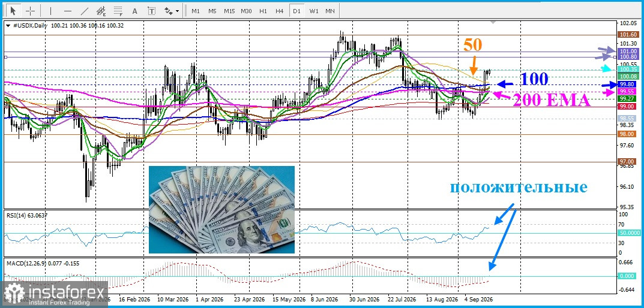
Task: Click the 99.80 price level label
Action: pos(627,84)
